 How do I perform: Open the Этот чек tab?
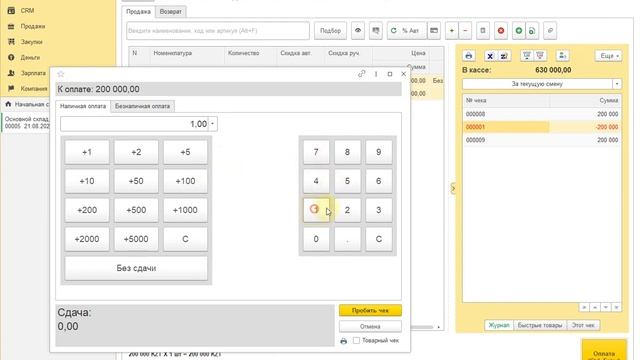point(583,325)
